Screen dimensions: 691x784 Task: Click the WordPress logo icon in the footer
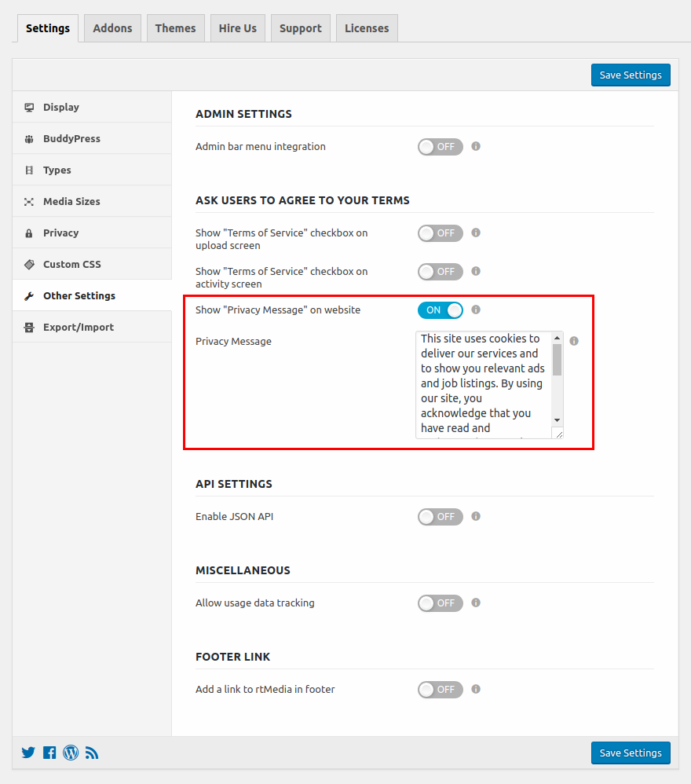(71, 753)
